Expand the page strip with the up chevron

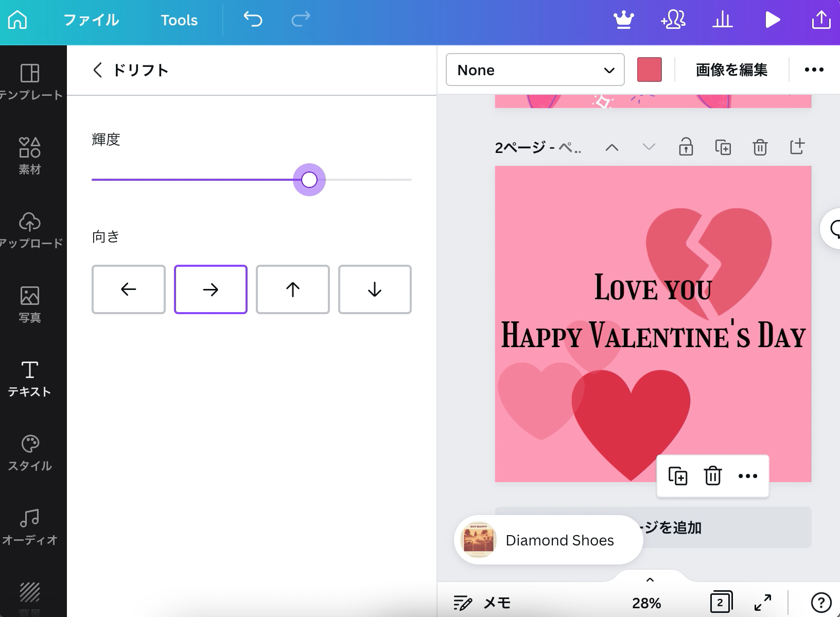tap(650, 579)
